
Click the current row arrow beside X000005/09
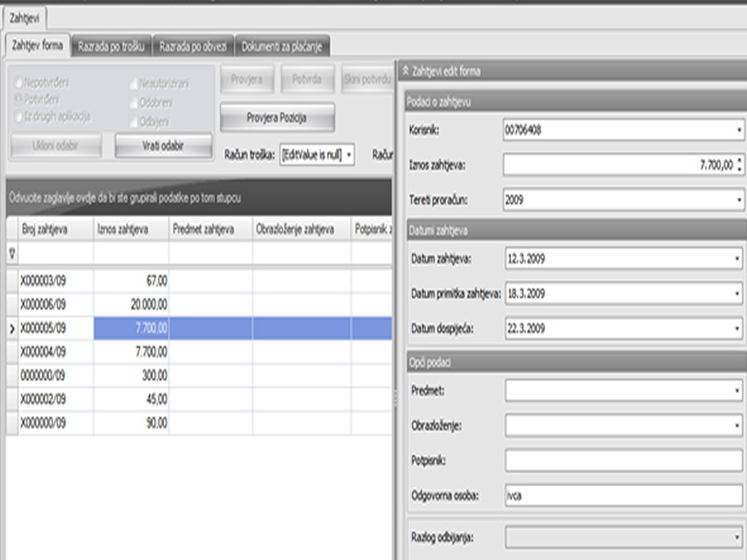[12, 329]
